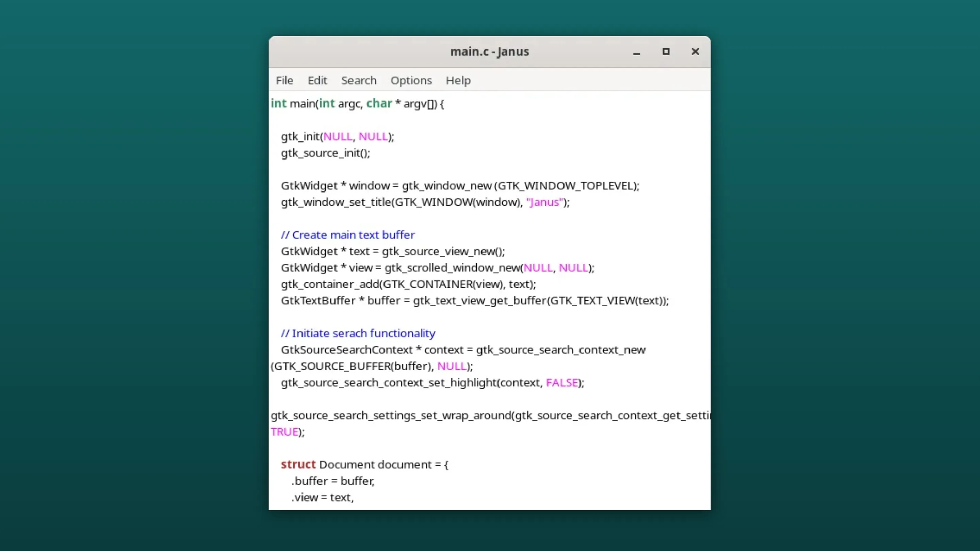This screenshot has height=551, width=980.
Task: Click the gtk_container_add line
Action: click(x=408, y=284)
